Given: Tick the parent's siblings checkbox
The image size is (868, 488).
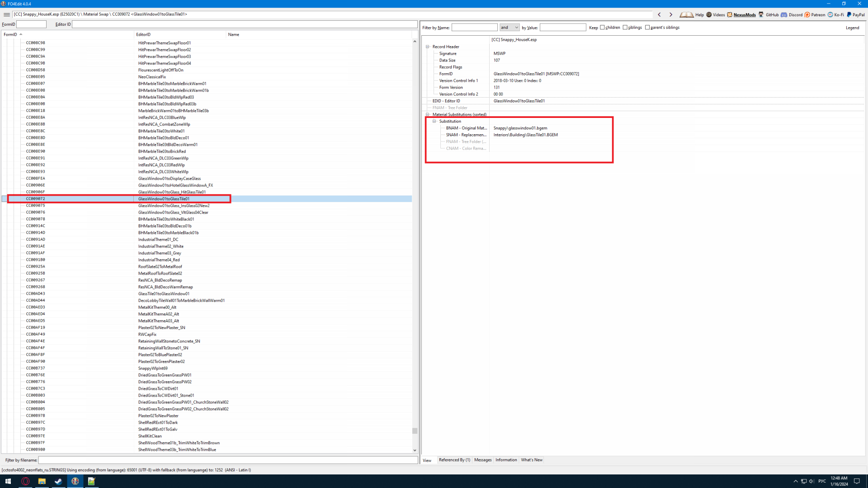Looking at the screenshot, I should [647, 28].
